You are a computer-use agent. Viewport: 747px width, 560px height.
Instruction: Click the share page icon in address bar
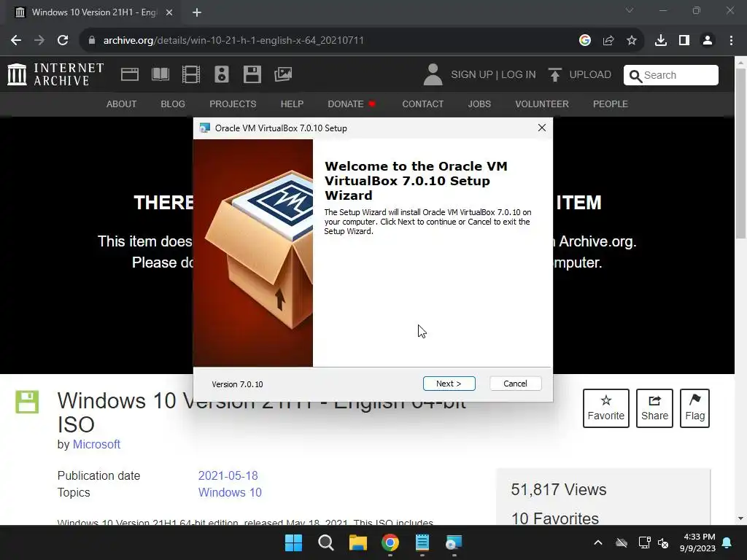point(608,41)
